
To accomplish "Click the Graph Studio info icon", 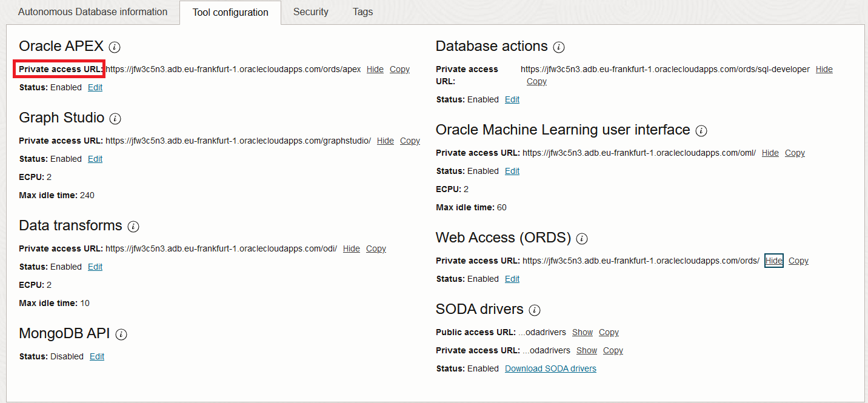I will 115,118.
